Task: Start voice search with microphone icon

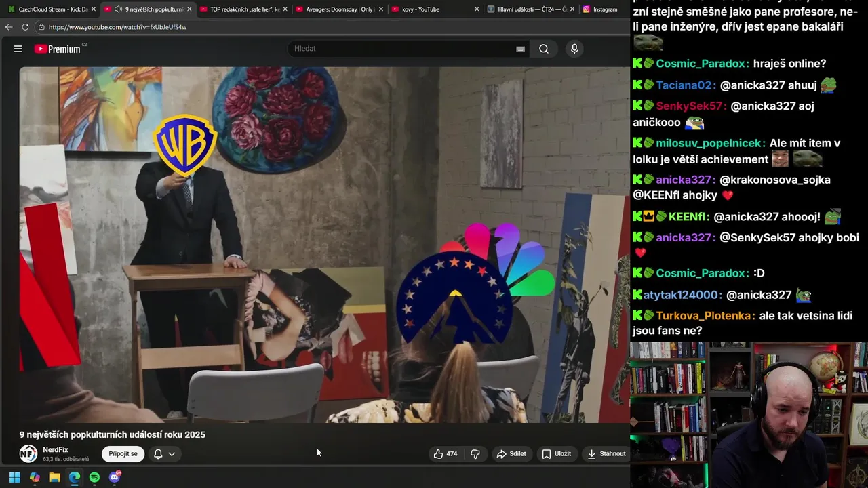Action: [x=574, y=49]
